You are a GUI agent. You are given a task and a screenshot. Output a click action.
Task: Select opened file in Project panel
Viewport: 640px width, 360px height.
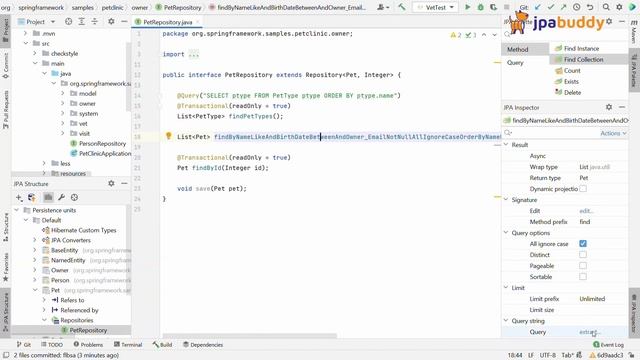click(69, 21)
